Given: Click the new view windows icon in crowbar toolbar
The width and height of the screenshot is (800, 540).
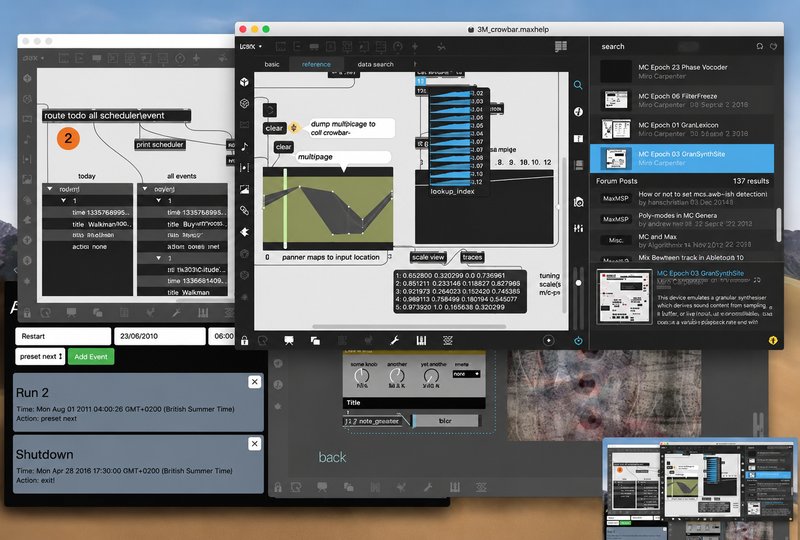Looking at the screenshot, I should (x=315, y=340).
